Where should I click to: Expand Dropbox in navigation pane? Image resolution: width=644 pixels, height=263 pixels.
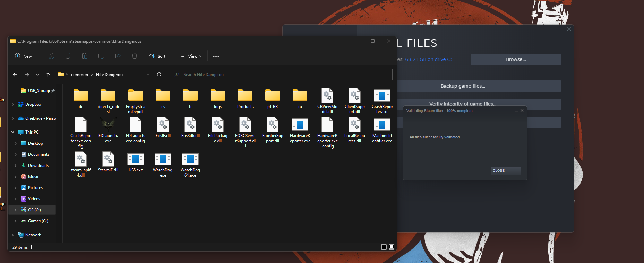pyautogui.click(x=13, y=104)
